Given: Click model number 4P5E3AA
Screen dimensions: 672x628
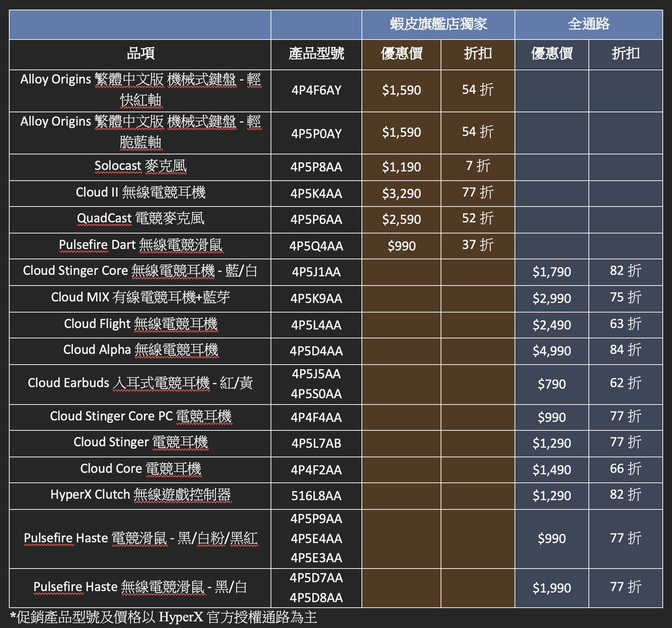Looking at the screenshot, I should tap(316, 558).
